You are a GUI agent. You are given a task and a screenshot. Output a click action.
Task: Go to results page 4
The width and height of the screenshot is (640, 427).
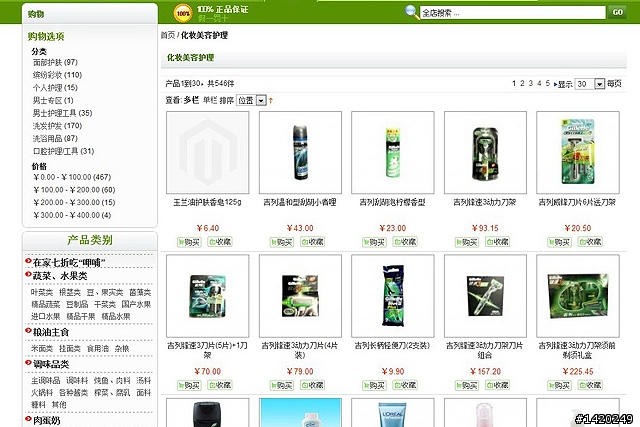click(x=539, y=83)
